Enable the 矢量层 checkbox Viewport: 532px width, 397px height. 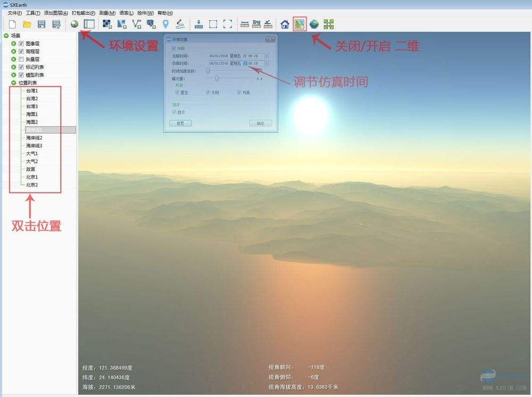pyautogui.click(x=21, y=60)
